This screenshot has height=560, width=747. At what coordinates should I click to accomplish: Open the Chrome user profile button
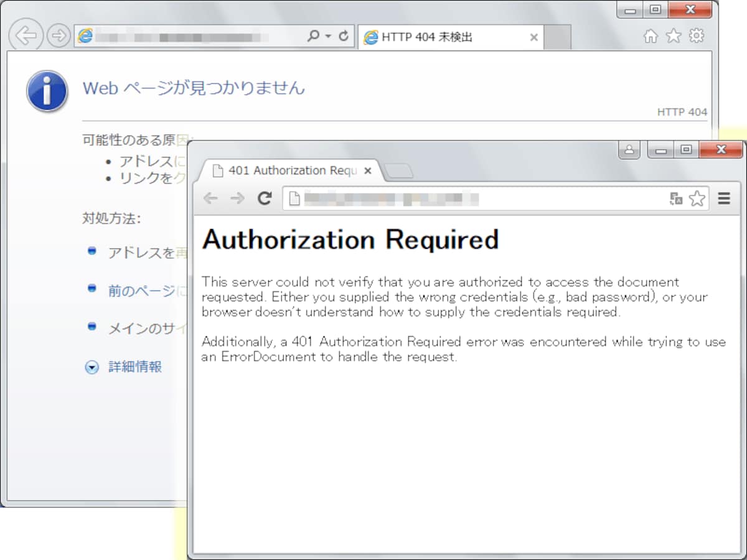[630, 150]
